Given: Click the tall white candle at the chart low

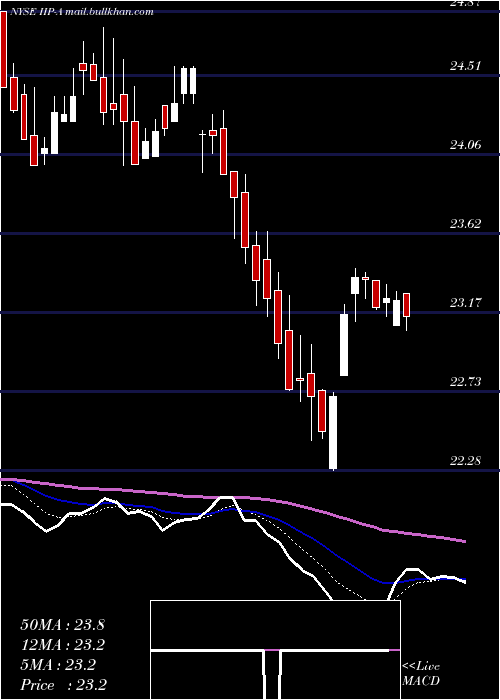Looking at the screenshot, I should point(333,432).
